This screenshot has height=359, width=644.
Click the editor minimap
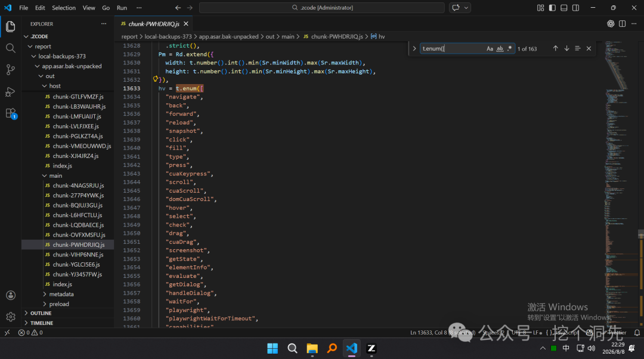coord(620,184)
